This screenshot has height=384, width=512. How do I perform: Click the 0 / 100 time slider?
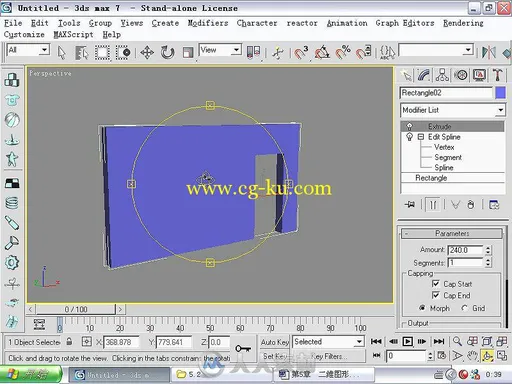point(76,309)
